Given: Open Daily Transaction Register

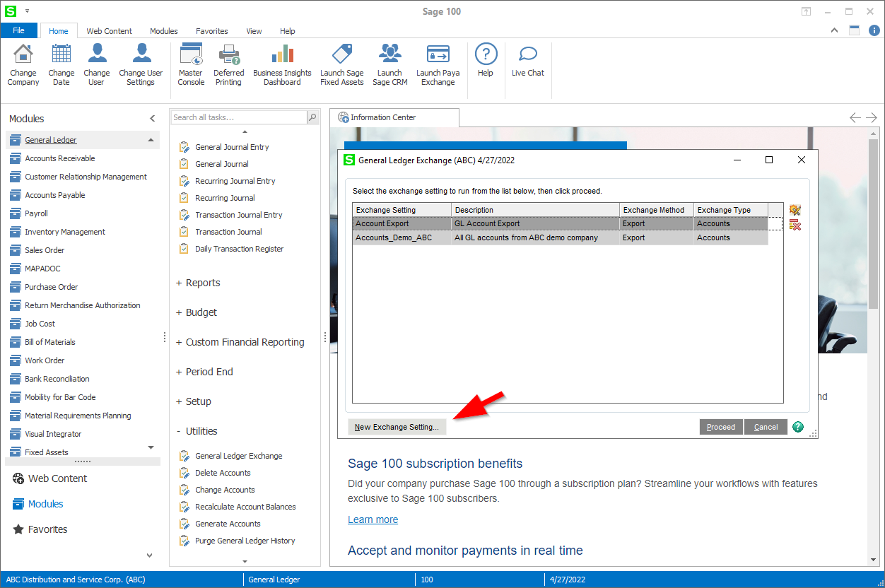Looking at the screenshot, I should coord(239,249).
